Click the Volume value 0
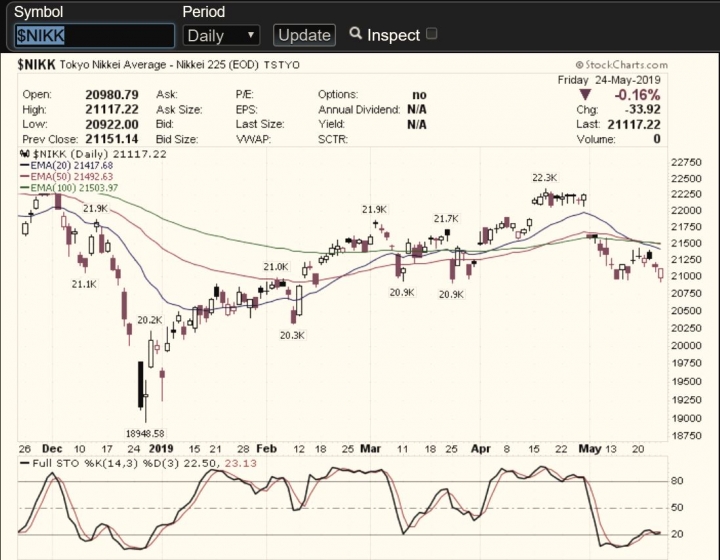The height and width of the screenshot is (560, 720). pos(657,139)
